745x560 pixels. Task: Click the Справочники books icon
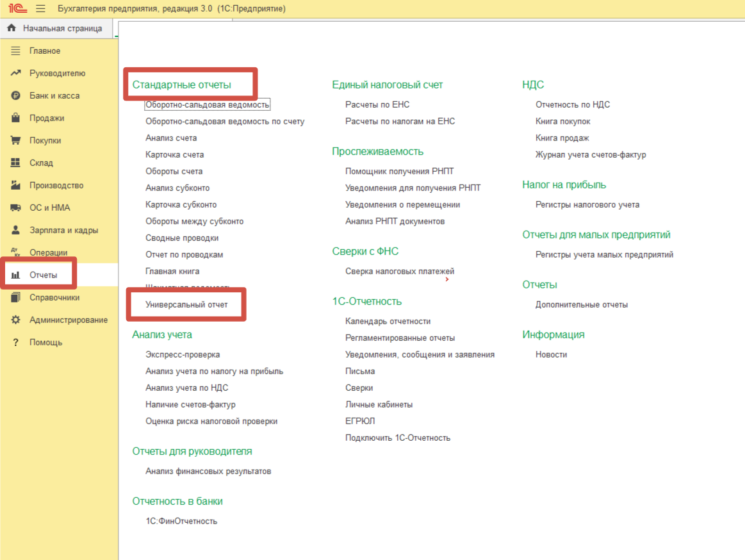click(15, 297)
